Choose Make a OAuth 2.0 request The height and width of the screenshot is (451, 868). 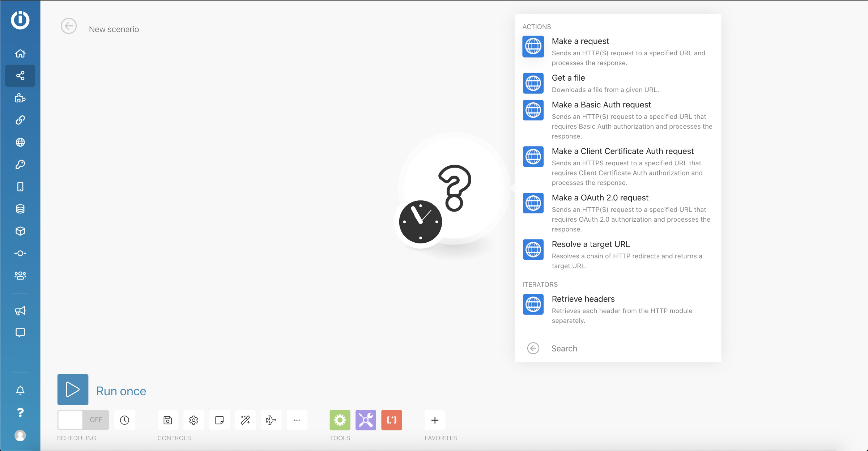coord(600,198)
